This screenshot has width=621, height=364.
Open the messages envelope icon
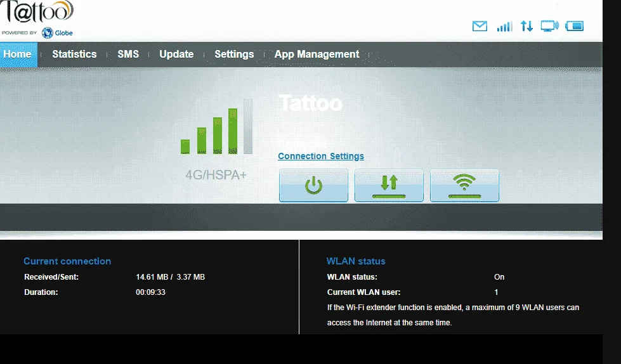480,26
